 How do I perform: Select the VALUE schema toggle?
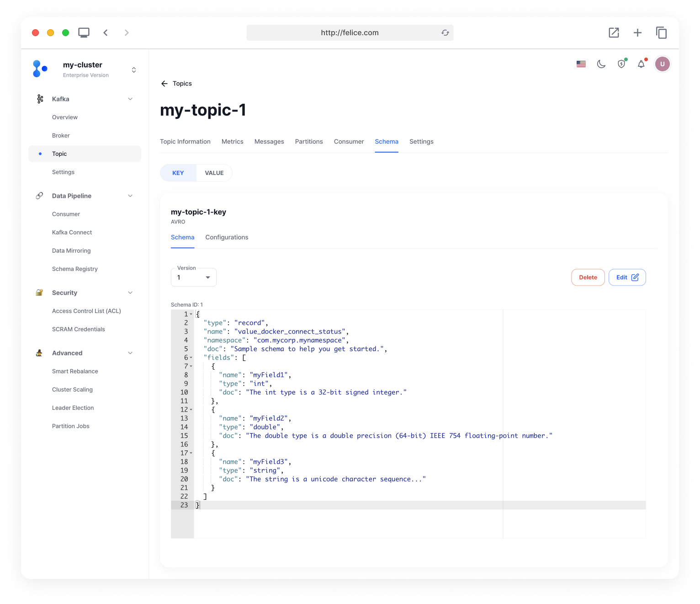tap(214, 173)
